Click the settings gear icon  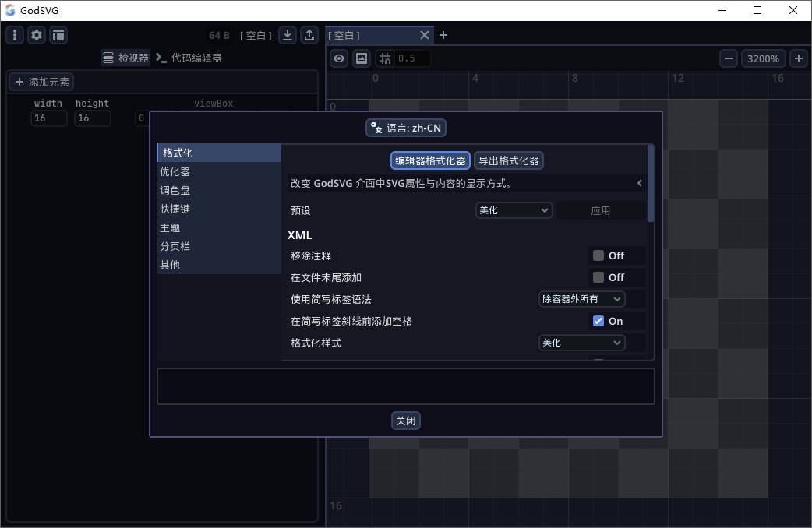click(x=36, y=34)
